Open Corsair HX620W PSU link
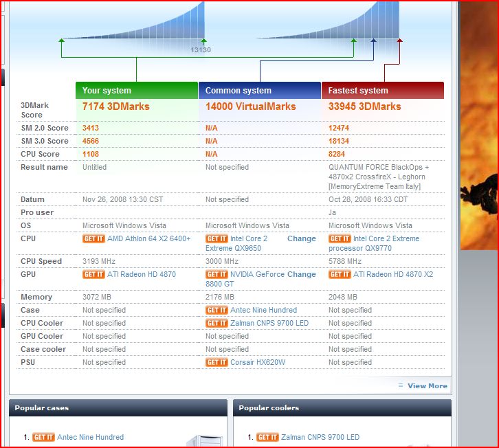The image size is (499, 448). coord(258,362)
